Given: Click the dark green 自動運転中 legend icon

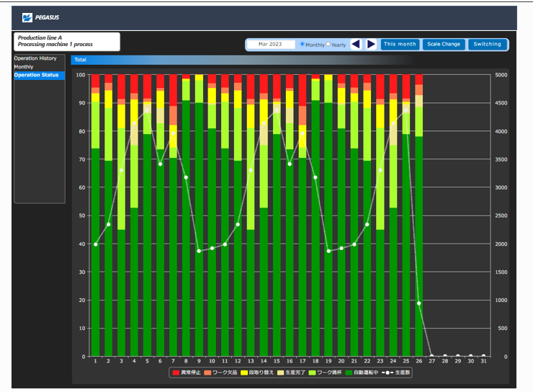Looking at the screenshot, I should (349, 373).
